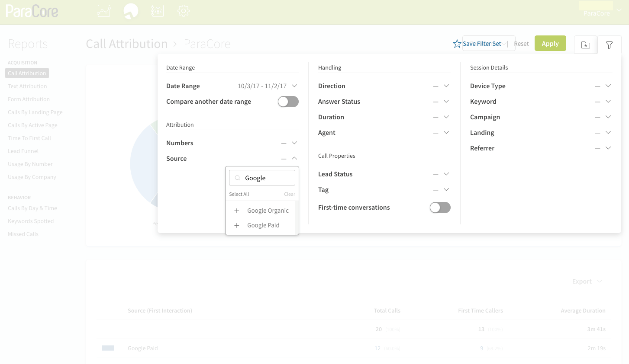The height and width of the screenshot is (364, 629).
Task: Open the Save Filter Set dropdown arrow
Action: click(504, 44)
